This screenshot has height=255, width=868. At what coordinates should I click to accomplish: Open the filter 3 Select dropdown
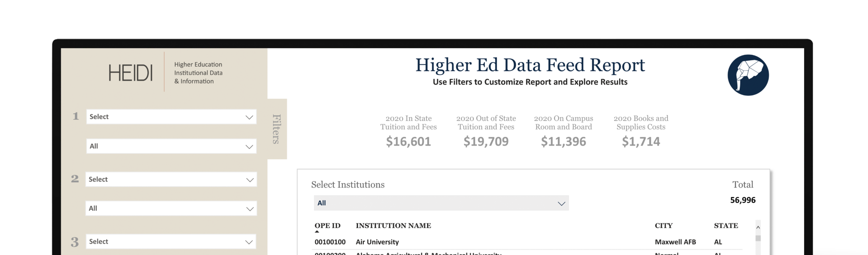click(x=171, y=242)
